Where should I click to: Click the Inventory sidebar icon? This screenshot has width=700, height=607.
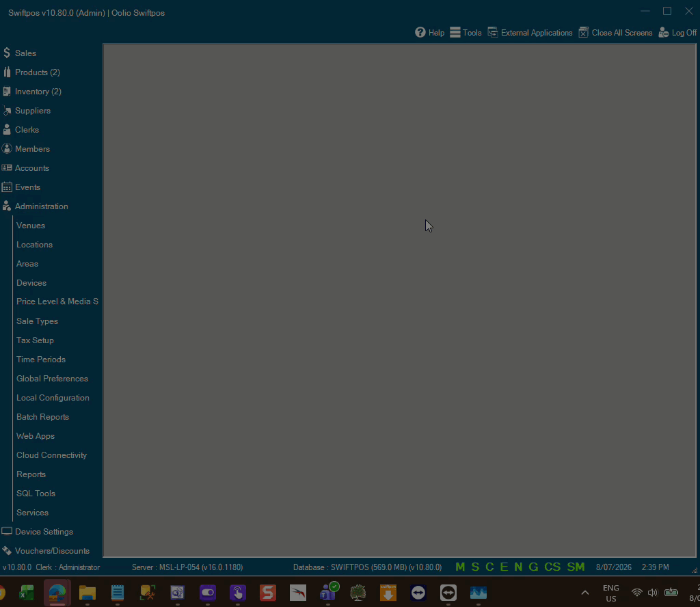click(7, 91)
